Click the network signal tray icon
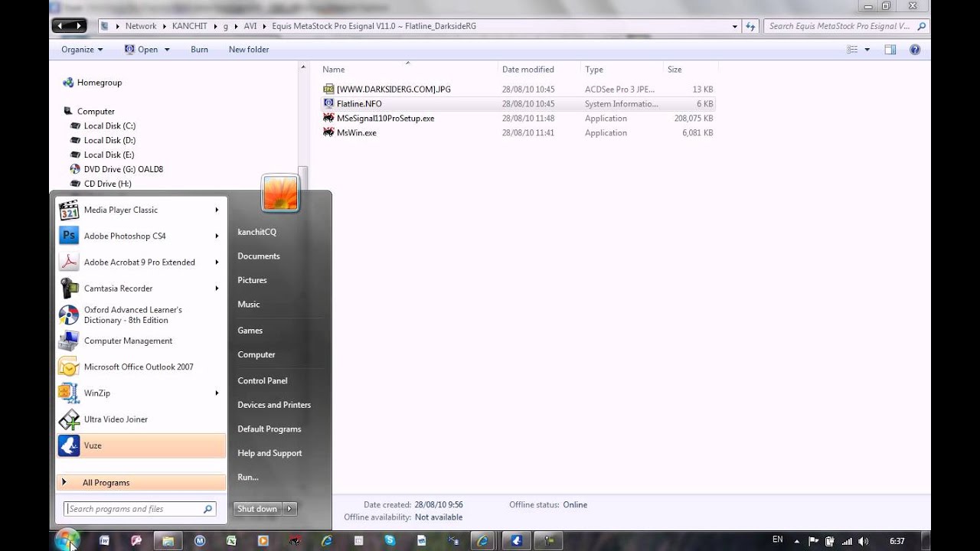The image size is (980, 551). point(847,540)
